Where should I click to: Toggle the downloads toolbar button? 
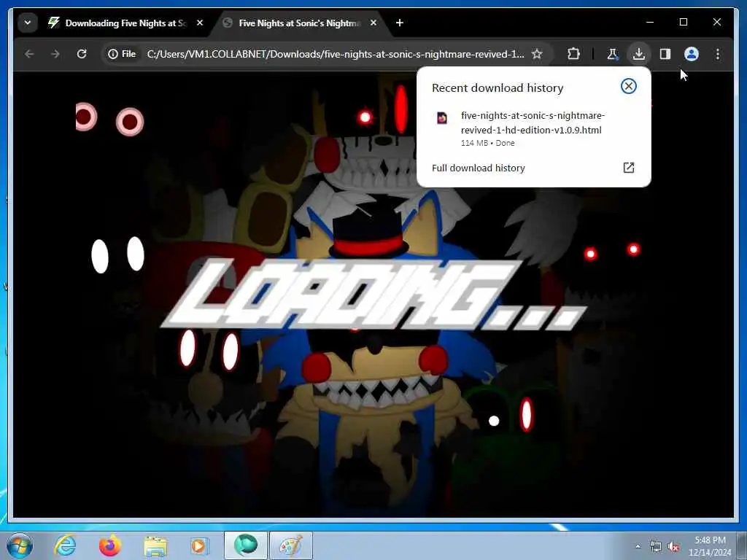tap(639, 54)
